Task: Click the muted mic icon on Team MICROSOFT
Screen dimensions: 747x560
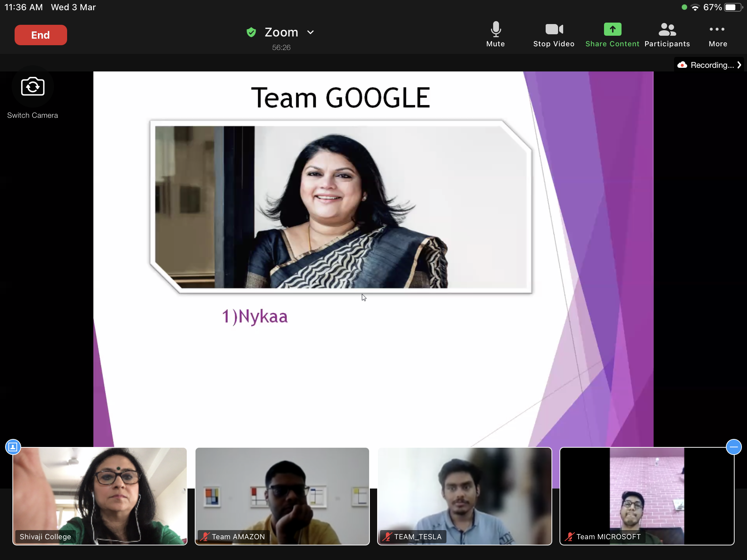Action: (x=569, y=537)
